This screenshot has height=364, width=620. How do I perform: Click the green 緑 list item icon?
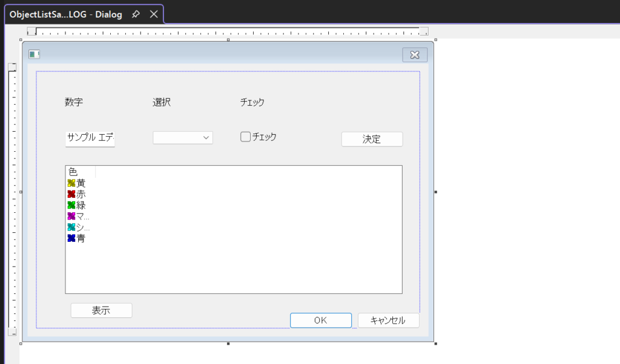tap(71, 205)
